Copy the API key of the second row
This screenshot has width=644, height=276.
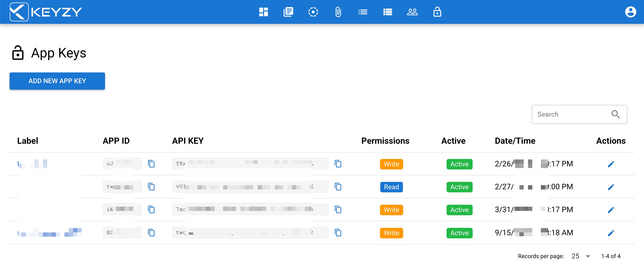click(x=338, y=187)
